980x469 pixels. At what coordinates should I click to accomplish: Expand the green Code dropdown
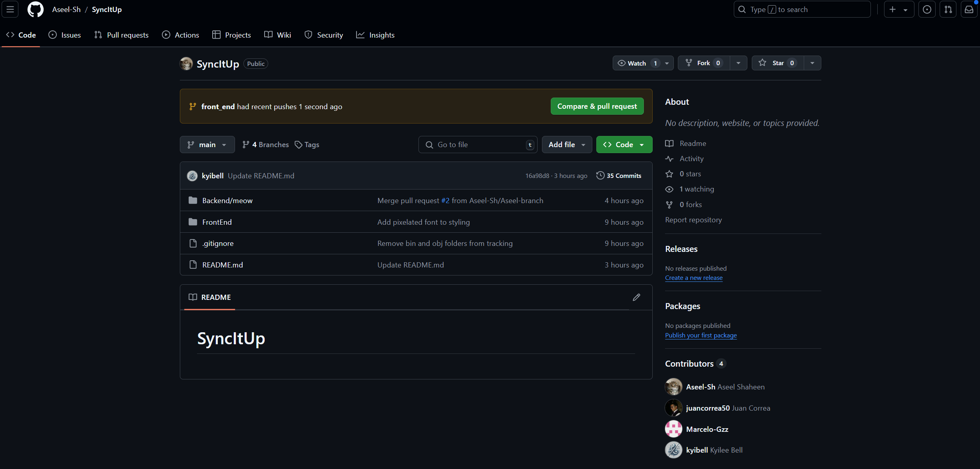[x=624, y=145]
